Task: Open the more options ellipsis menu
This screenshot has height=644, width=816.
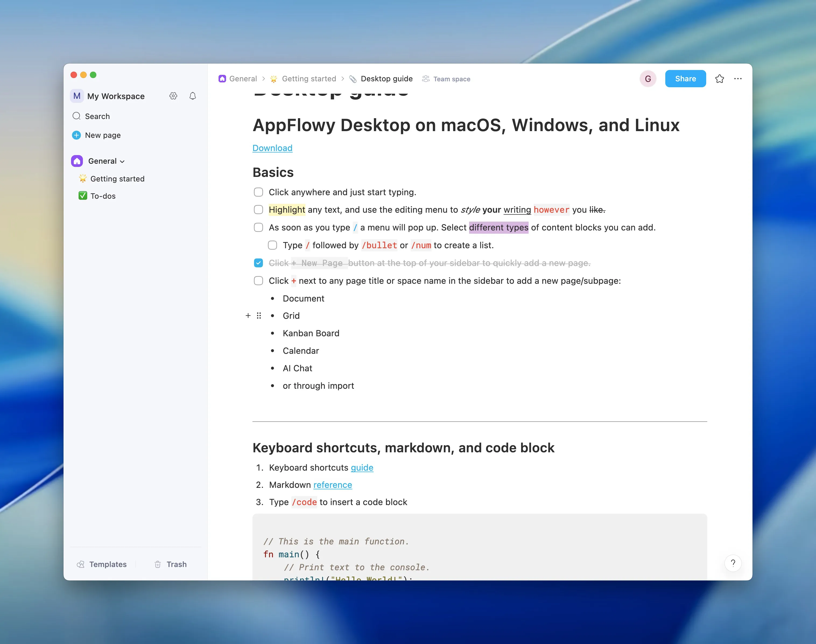Action: click(738, 78)
